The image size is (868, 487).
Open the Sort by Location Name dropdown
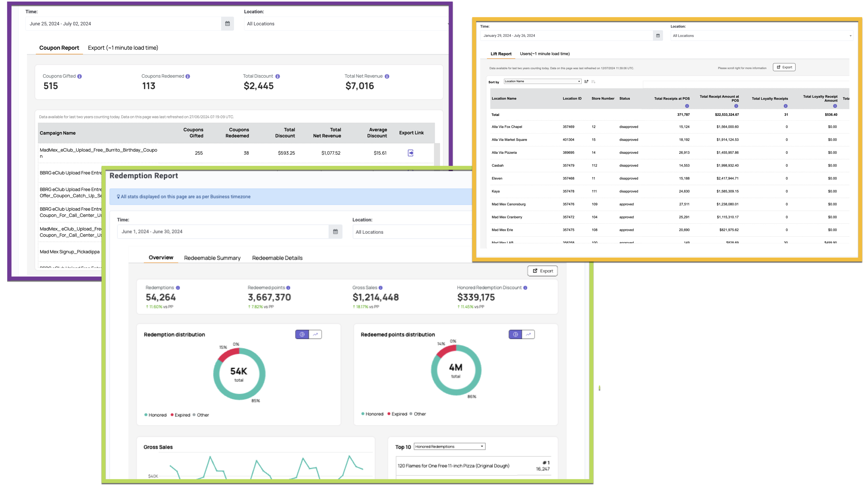coord(542,81)
